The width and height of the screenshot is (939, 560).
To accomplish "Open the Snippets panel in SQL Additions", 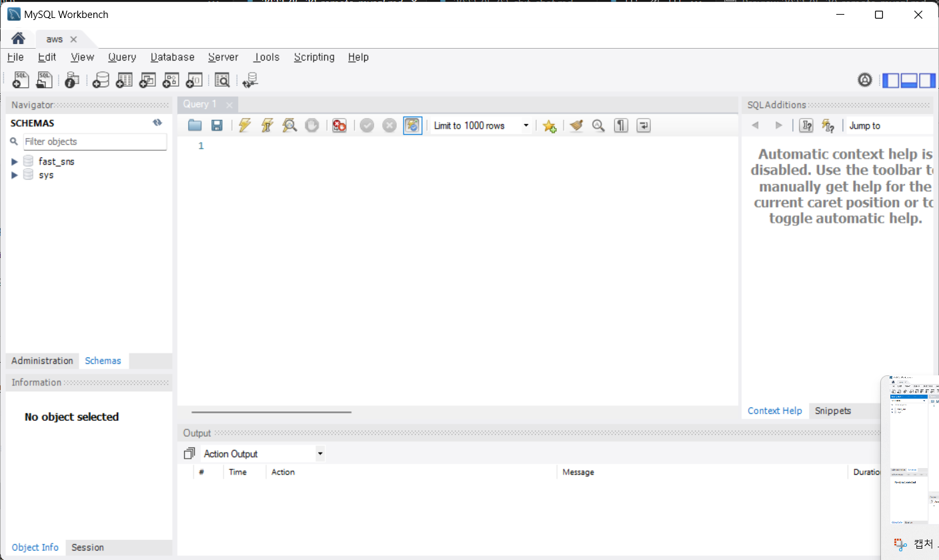I will tap(832, 411).
